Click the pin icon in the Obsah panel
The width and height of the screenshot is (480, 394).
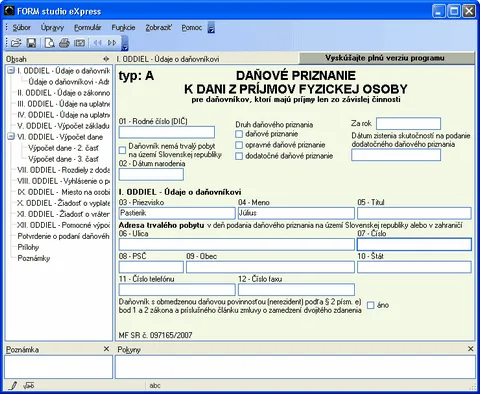tap(106, 59)
